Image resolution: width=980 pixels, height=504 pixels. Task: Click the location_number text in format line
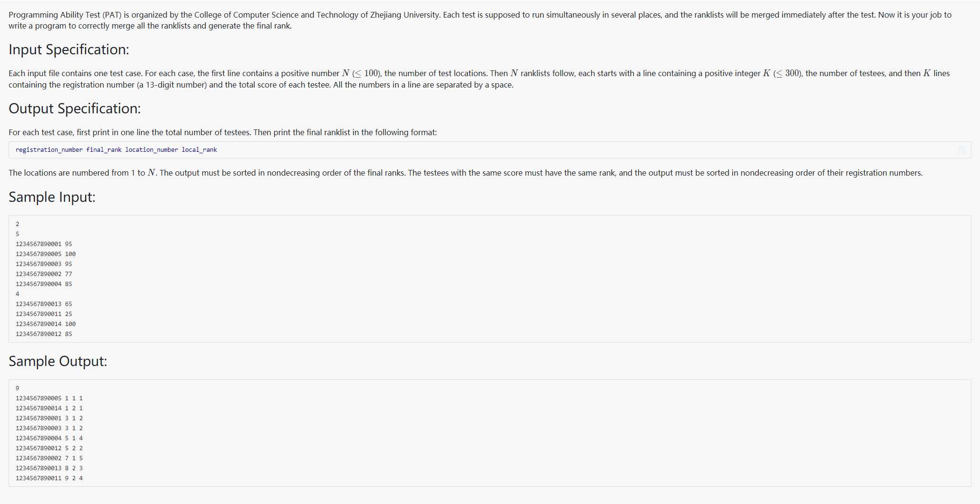tap(151, 150)
